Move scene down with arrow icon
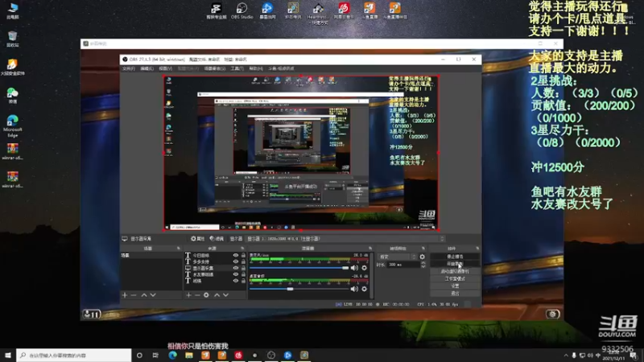 [153, 295]
